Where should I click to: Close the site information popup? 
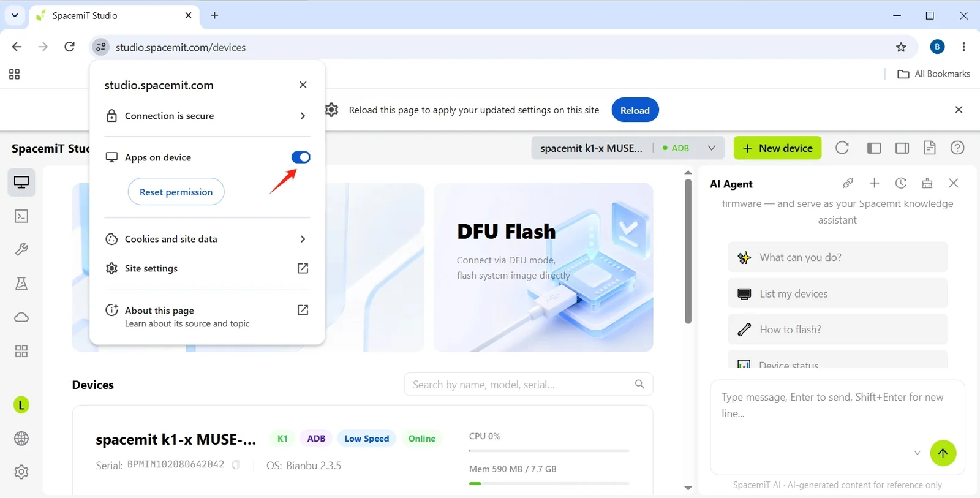(303, 85)
